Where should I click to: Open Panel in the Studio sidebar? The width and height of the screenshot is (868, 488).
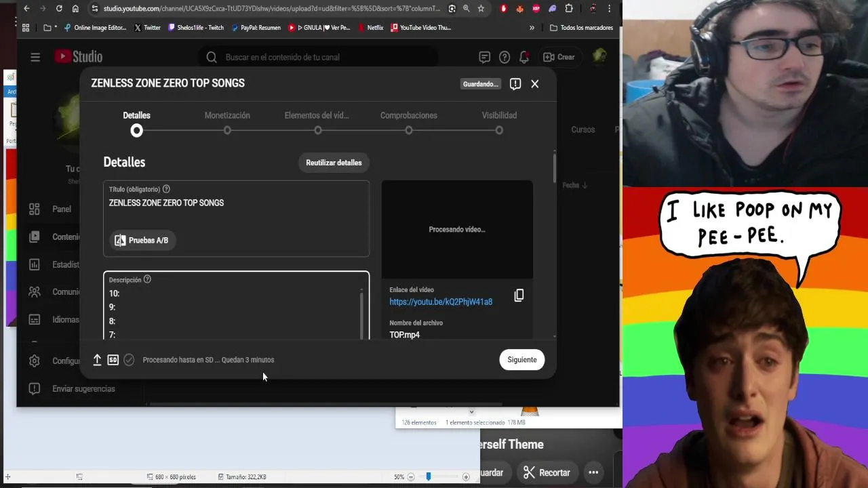(52, 209)
